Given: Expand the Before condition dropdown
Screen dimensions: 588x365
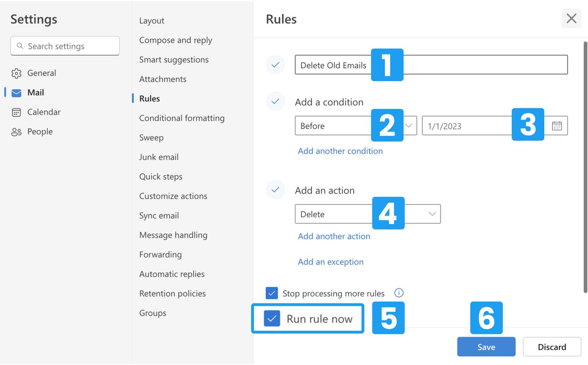Looking at the screenshot, I should point(409,126).
